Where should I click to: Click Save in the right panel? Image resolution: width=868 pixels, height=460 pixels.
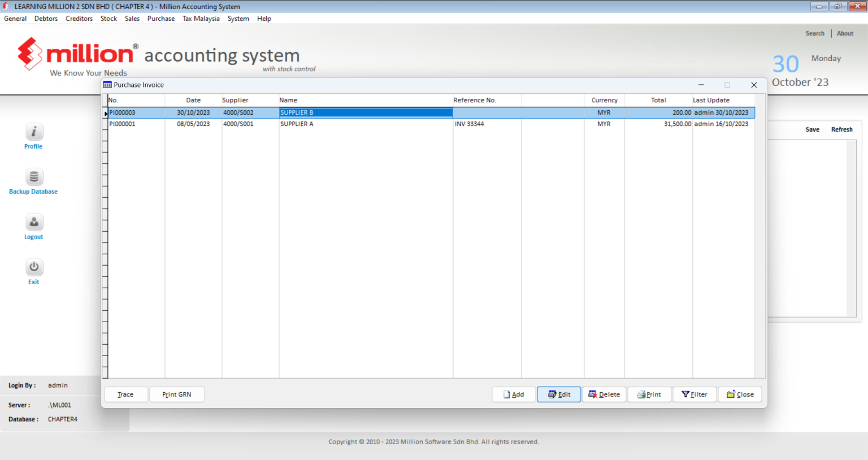812,129
